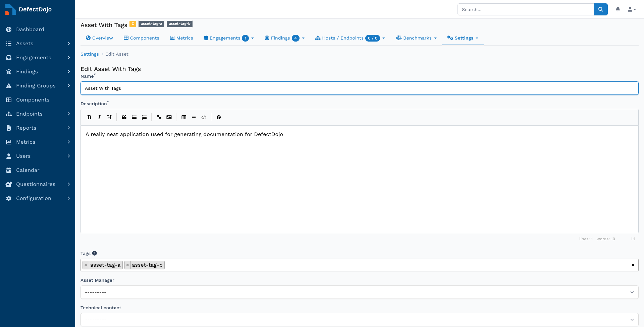The height and width of the screenshot is (327, 644).
Task: Insert an image in the description
Action: pyautogui.click(x=169, y=117)
